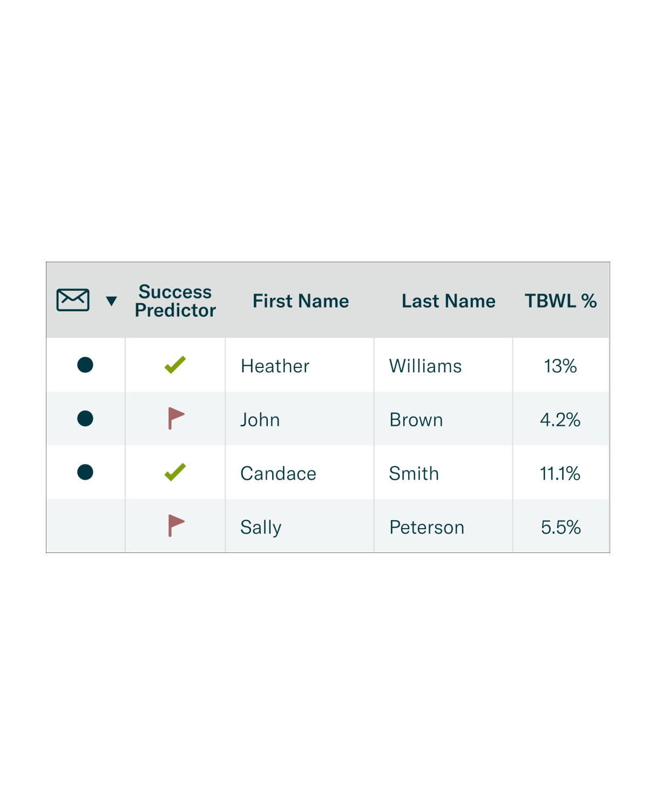Select John's 4.2% TBWL value
The width and height of the screenshot is (656, 812).
click(x=560, y=420)
